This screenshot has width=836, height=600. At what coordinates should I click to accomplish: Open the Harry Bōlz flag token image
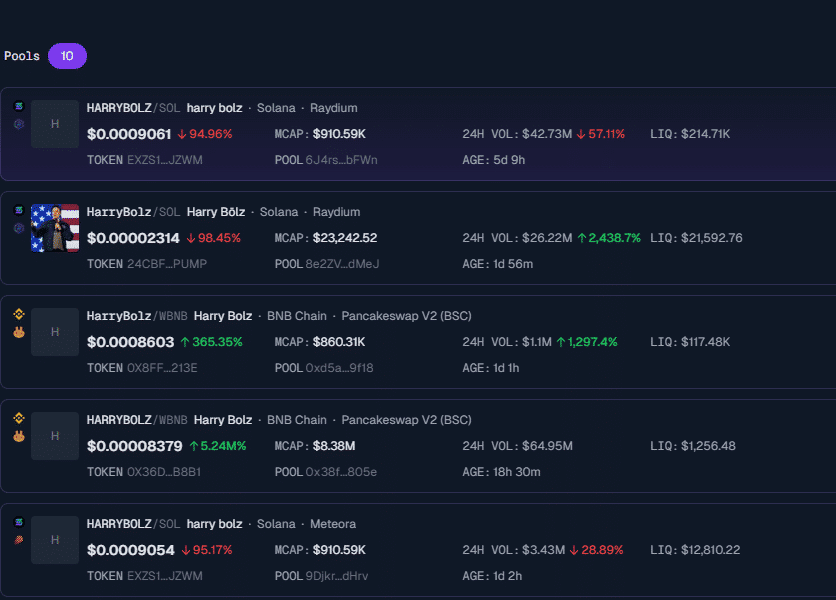point(55,228)
